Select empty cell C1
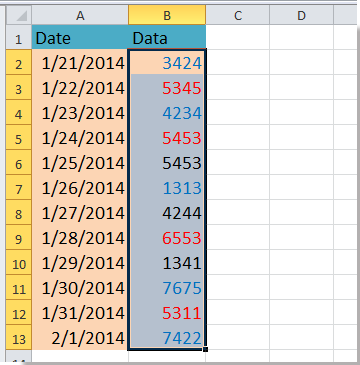This screenshot has height=365, width=360. pyautogui.click(x=238, y=37)
